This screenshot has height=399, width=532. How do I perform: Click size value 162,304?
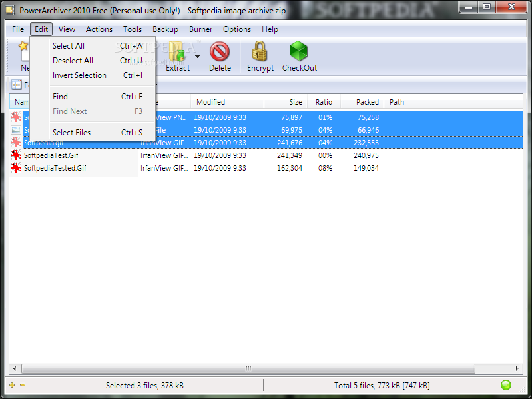click(x=290, y=168)
